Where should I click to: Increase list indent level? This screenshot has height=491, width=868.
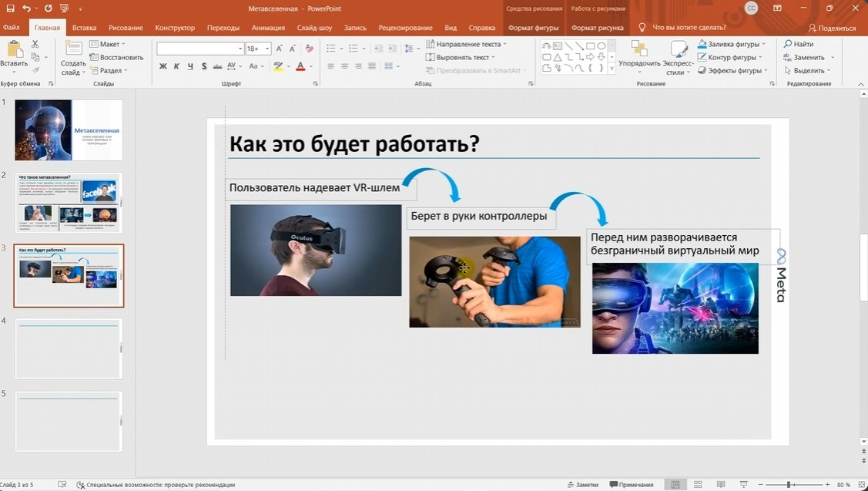tap(392, 49)
